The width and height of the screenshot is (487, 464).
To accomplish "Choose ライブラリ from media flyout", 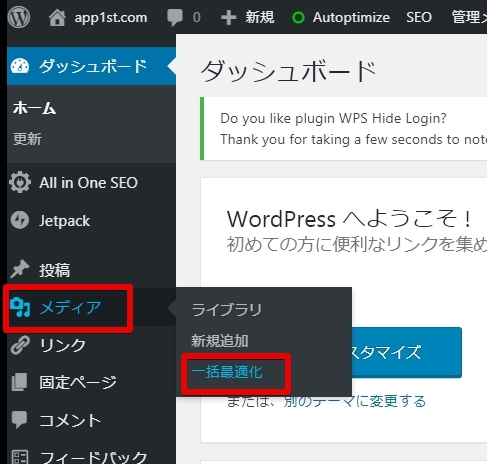I will [x=226, y=310].
